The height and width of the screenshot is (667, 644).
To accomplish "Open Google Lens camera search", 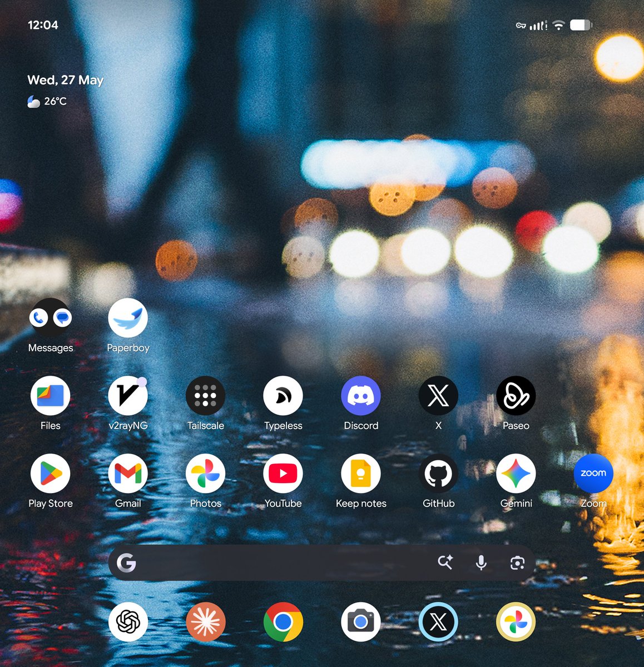I will [x=517, y=563].
